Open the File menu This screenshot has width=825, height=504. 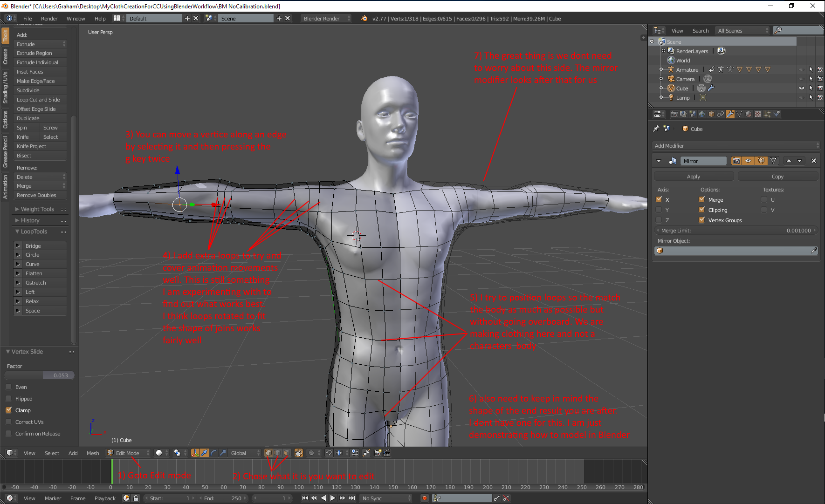(27, 19)
